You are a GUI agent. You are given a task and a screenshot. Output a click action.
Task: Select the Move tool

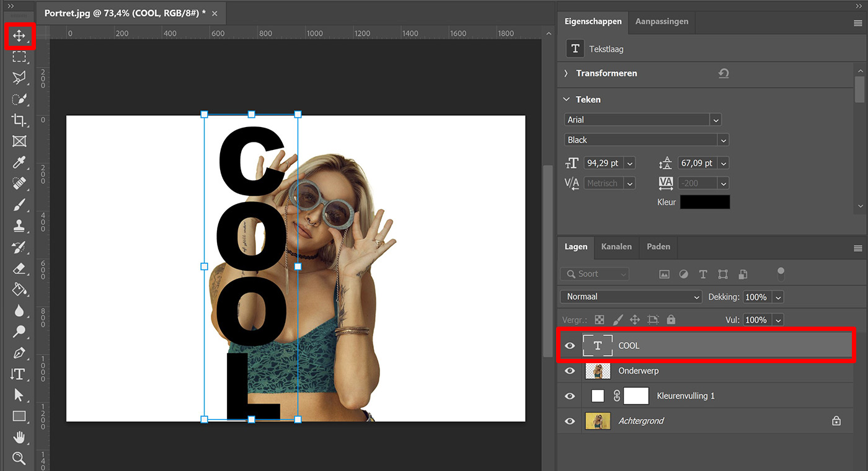point(19,36)
